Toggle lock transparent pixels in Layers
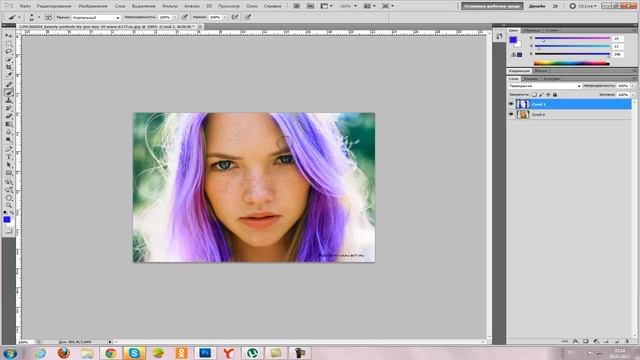This screenshot has width=640, height=360. coord(534,95)
